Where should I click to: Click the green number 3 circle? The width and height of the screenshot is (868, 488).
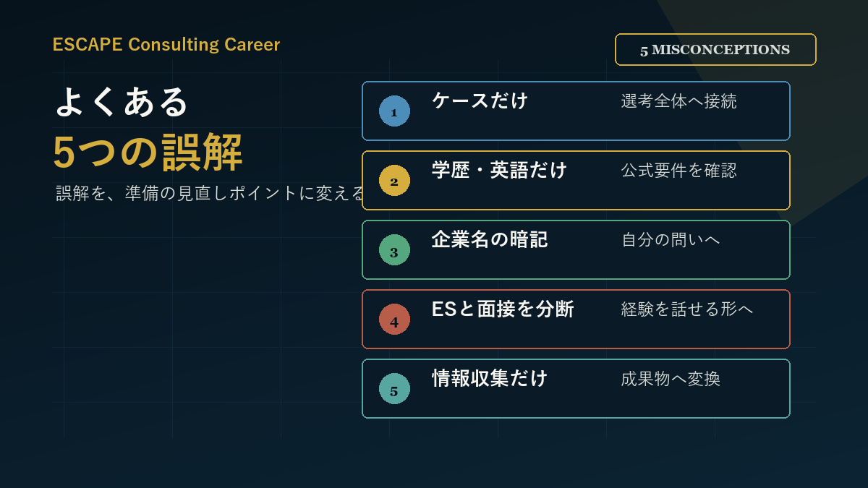[394, 250]
